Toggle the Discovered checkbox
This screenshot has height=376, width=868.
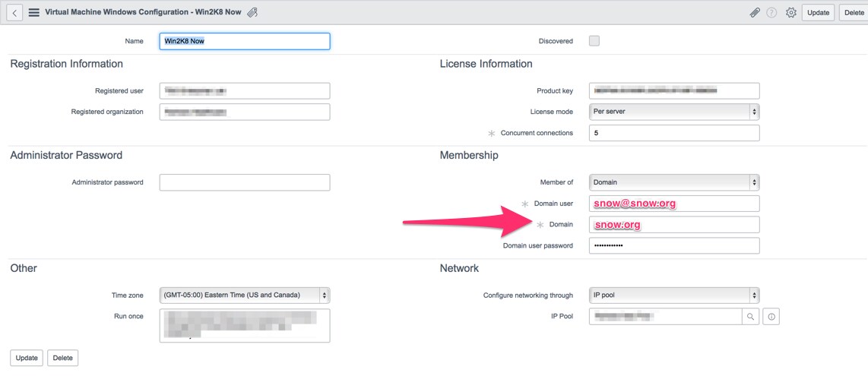[x=594, y=41]
